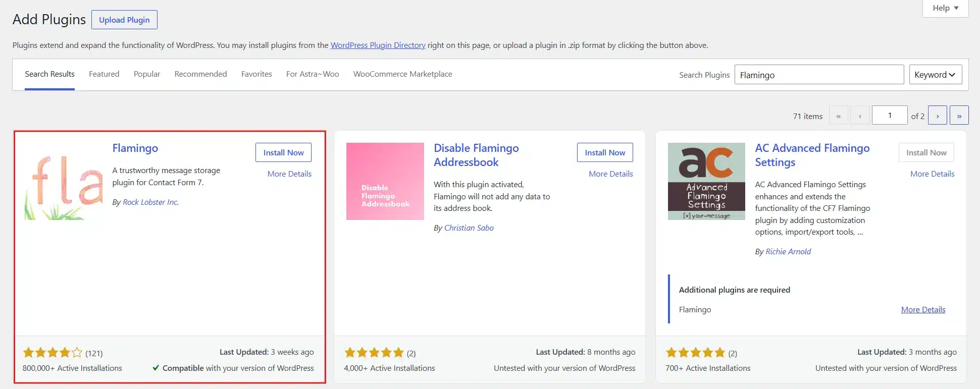Screen dimensions: 980x389
Task: Click the '71 items' count text
Action: tap(808, 116)
